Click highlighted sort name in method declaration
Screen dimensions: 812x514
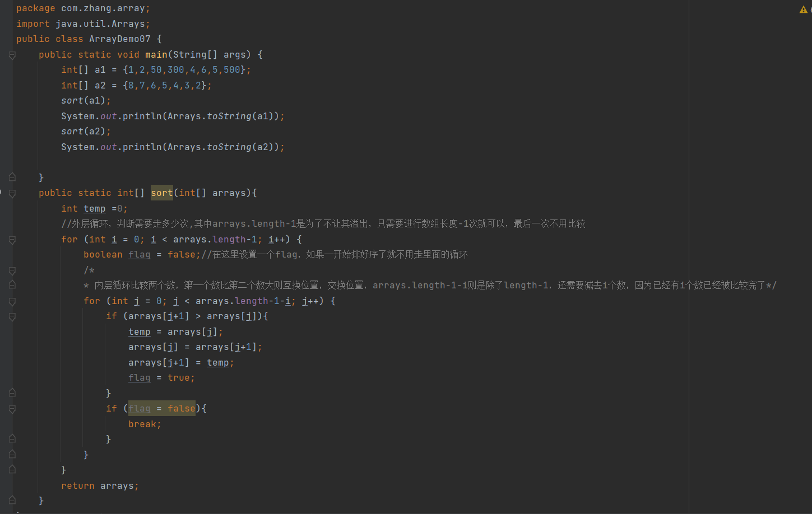point(162,193)
